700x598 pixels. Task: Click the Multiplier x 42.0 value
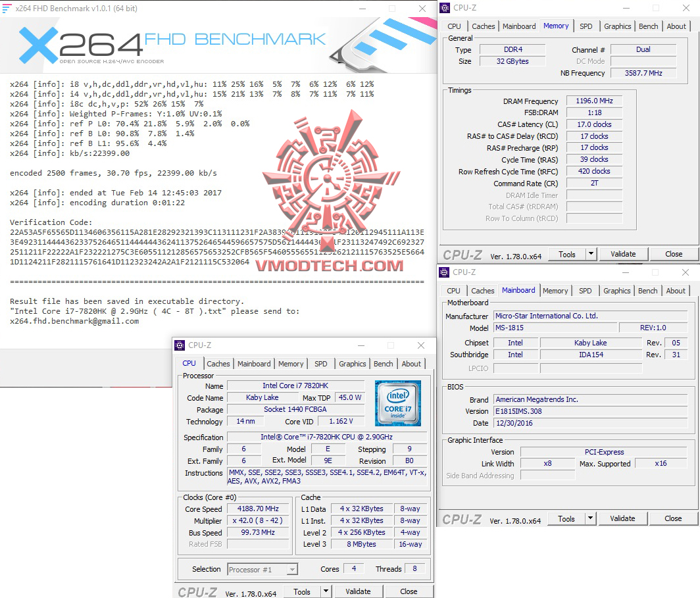click(x=258, y=521)
